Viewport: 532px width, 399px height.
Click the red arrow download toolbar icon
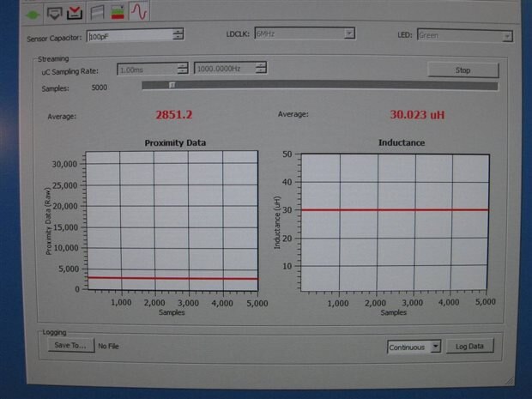pyautogui.click(x=75, y=13)
